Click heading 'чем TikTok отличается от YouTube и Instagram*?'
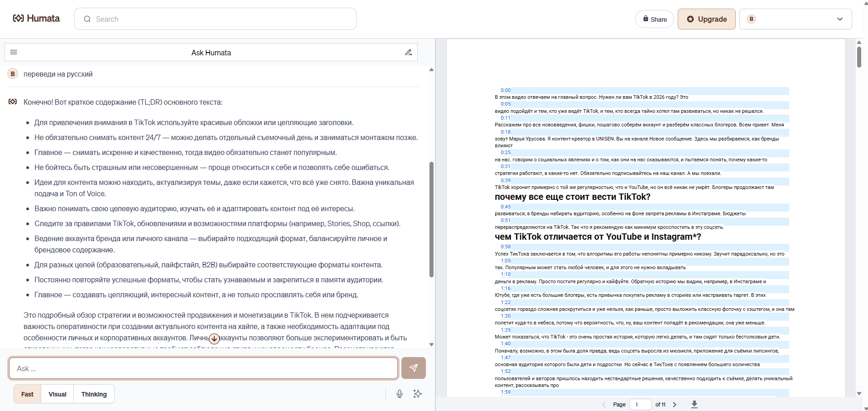 tap(598, 237)
